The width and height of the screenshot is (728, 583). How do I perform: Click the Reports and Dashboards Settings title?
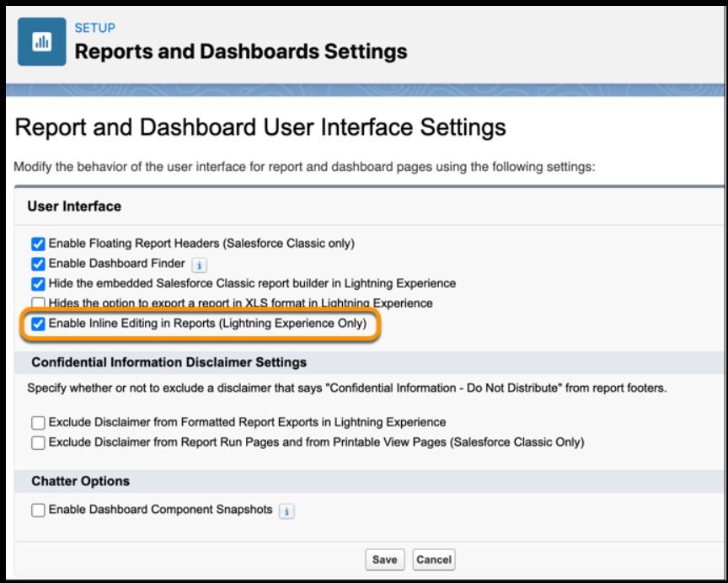coord(240,51)
